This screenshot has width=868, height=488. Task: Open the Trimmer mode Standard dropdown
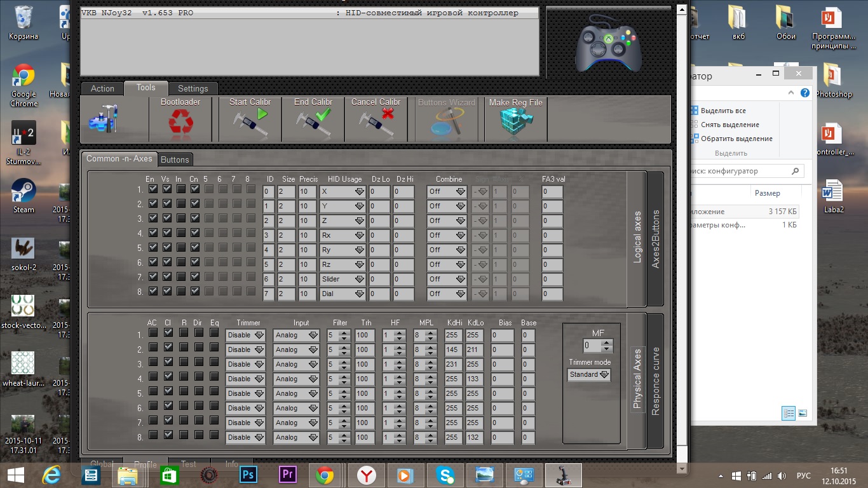[x=589, y=375]
